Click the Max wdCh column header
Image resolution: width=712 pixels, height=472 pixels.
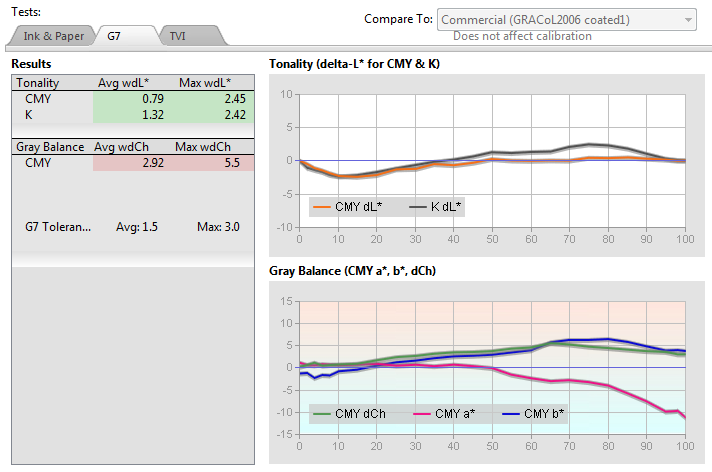[x=203, y=147]
